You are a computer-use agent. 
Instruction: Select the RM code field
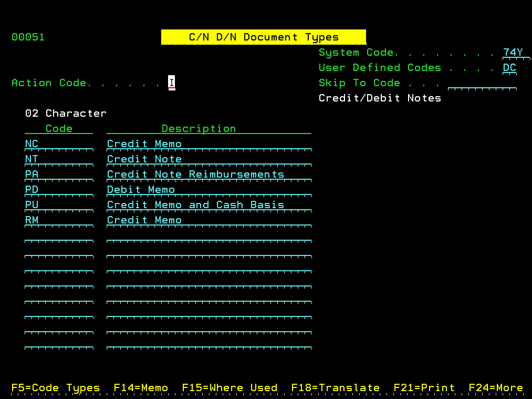point(59,220)
